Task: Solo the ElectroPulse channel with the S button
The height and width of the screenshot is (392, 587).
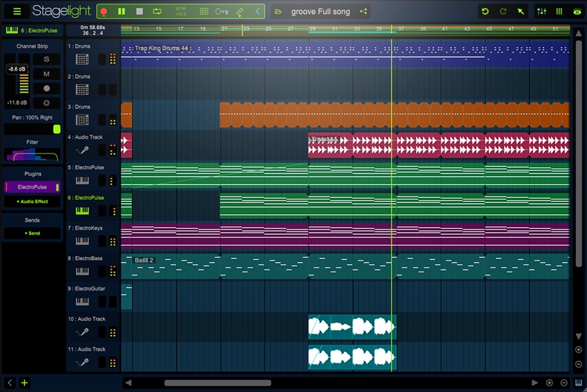Action: 47,59
